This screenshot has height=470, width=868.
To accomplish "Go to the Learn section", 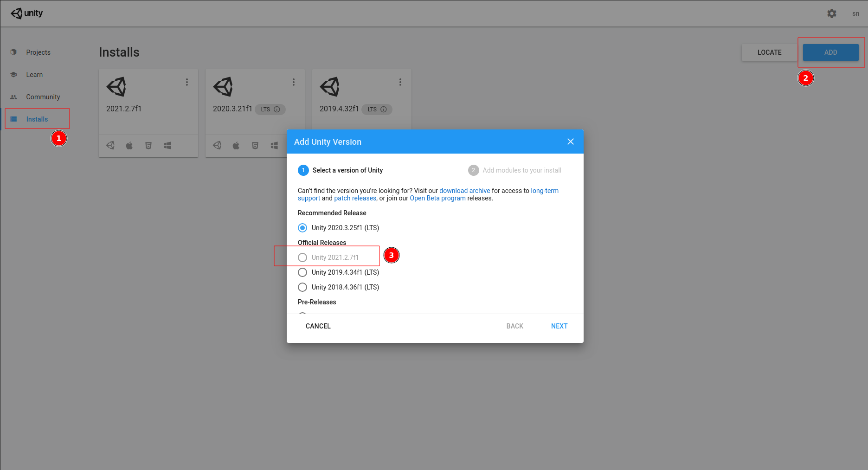I will 34,75.
